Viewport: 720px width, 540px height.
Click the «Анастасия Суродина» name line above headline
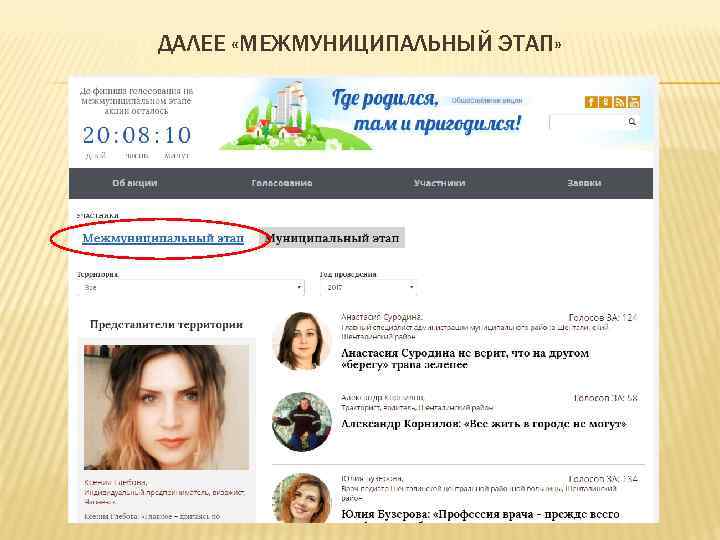point(381,317)
